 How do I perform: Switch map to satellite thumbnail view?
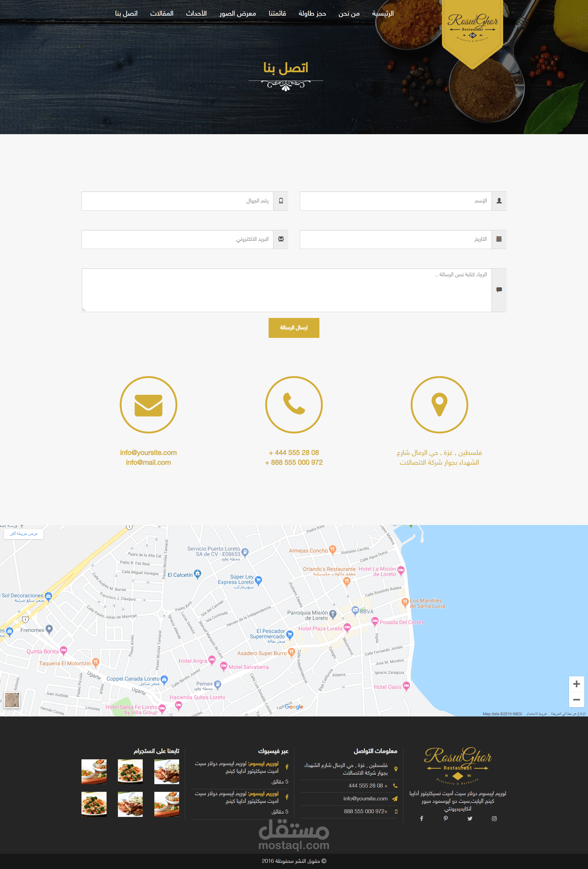click(x=12, y=700)
